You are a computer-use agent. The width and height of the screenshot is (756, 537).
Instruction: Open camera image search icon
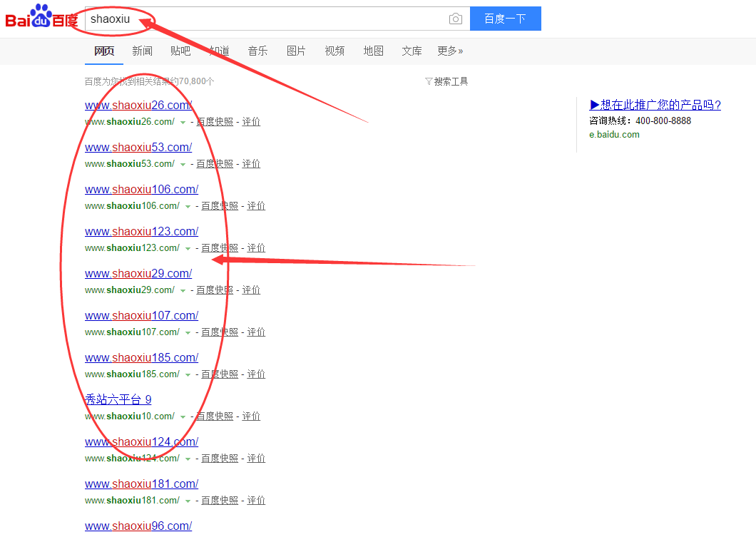pyautogui.click(x=456, y=19)
